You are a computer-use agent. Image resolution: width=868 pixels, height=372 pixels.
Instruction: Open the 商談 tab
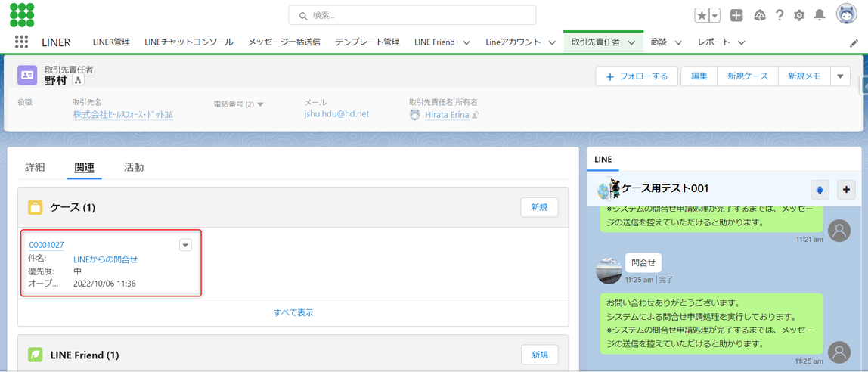[659, 42]
